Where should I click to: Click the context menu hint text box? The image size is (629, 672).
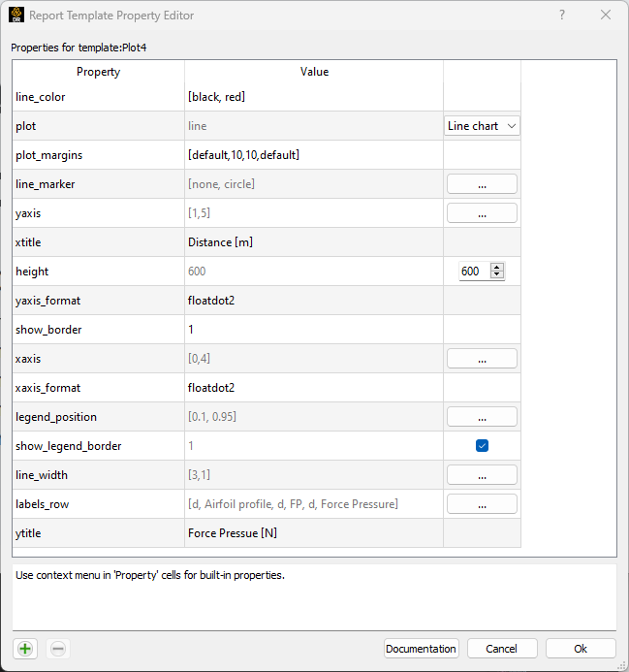[314, 597]
